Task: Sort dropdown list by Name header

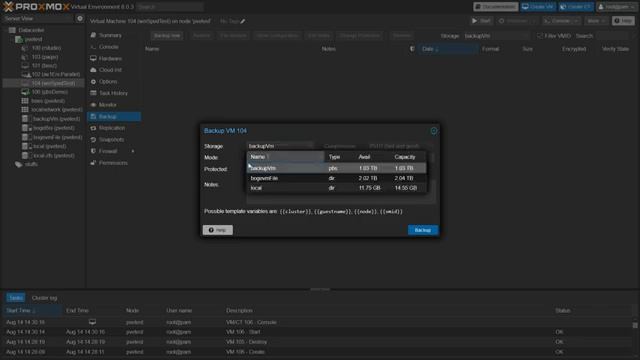Action: click(x=285, y=157)
